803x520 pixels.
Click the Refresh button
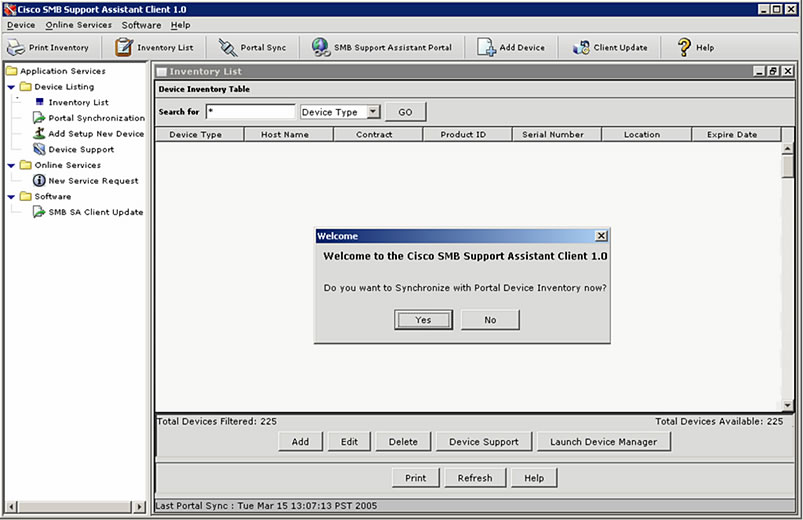point(475,477)
